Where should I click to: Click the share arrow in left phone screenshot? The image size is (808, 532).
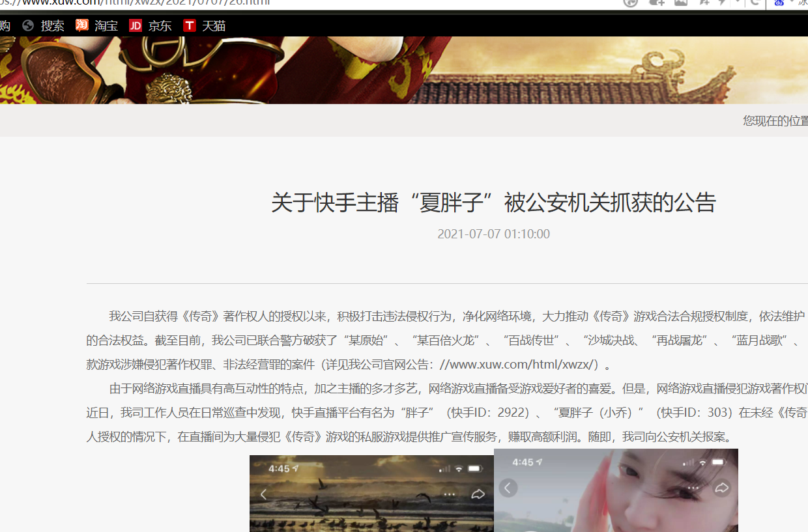click(x=478, y=494)
